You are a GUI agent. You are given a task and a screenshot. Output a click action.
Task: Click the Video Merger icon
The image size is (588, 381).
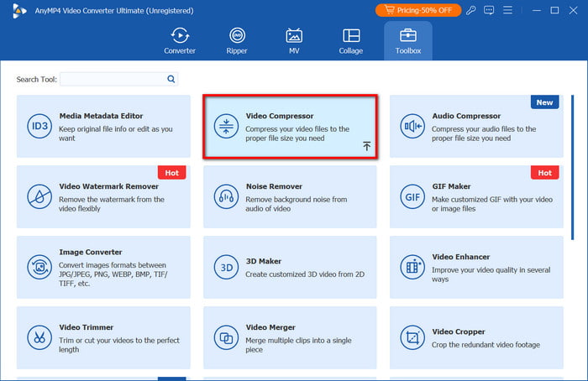pos(226,337)
